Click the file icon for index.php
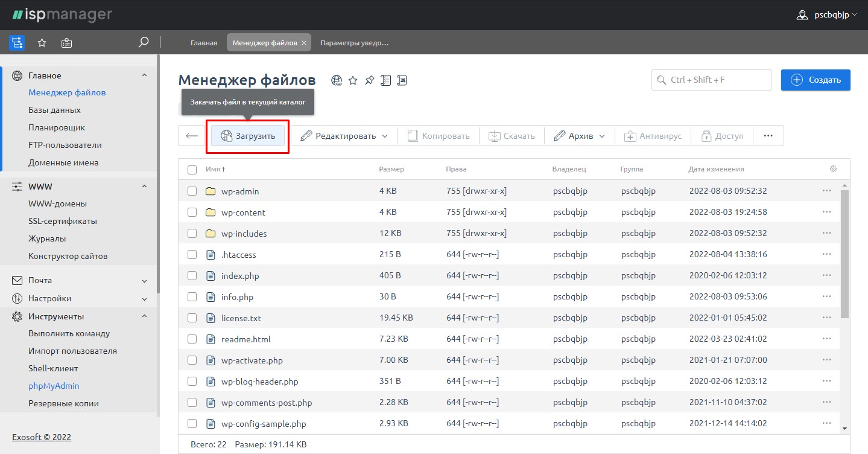Image resolution: width=868 pixels, height=454 pixels. coord(211,276)
